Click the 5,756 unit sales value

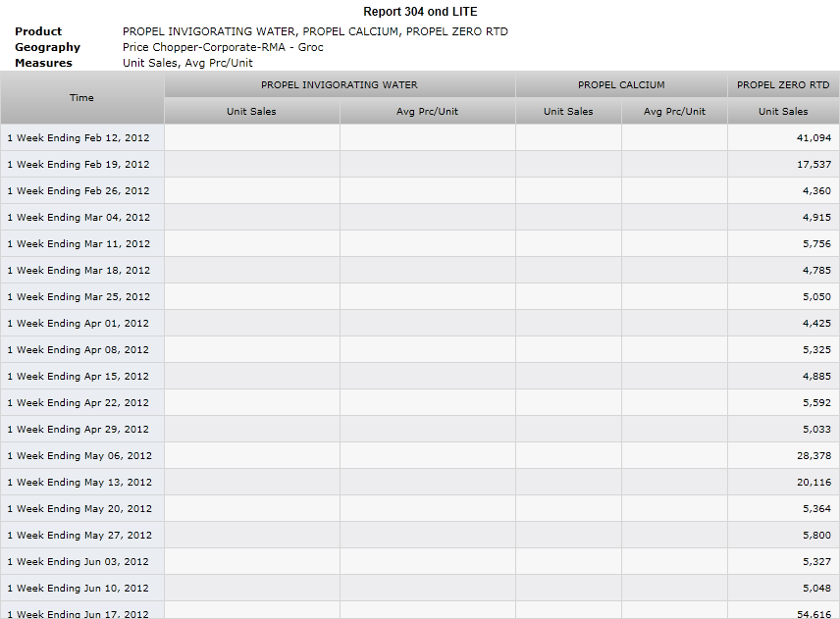tap(817, 243)
